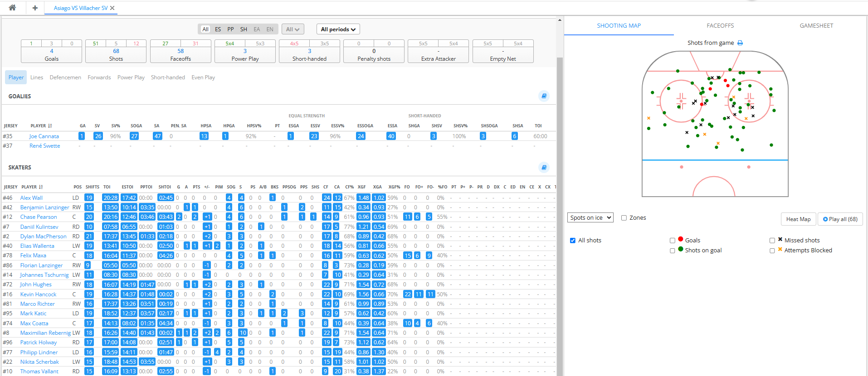Open the Penalty shots summary box

(374, 51)
